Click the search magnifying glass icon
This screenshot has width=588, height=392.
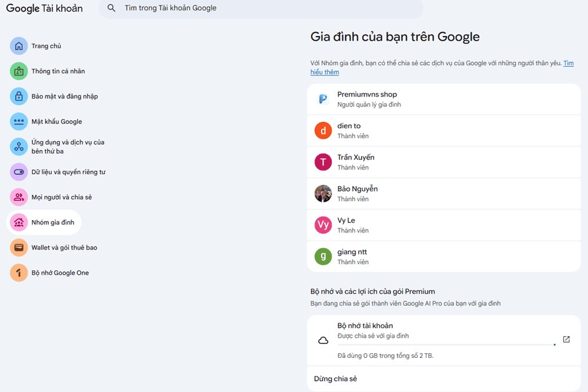[111, 8]
